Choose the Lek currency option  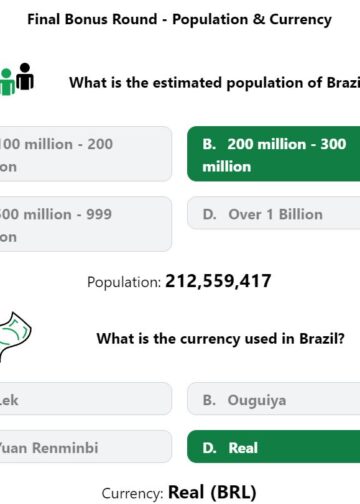tap(86, 399)
